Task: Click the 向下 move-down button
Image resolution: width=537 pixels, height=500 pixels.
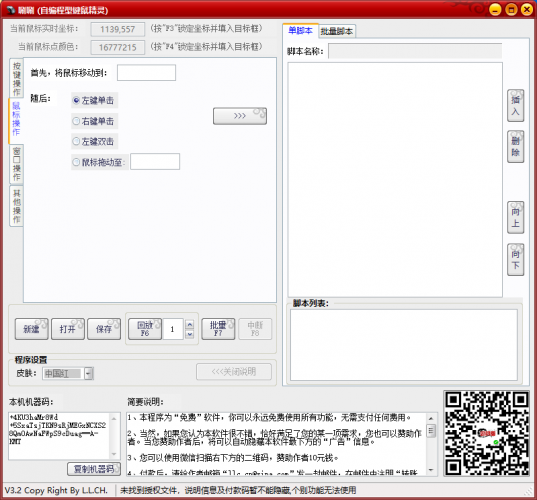Action: (x=515, y=260)
